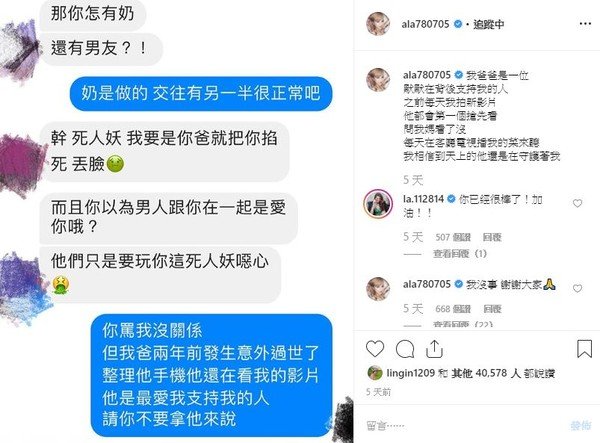Expand 查看回覆 (1) under la.112814 comment
The image size is (600, 443).
tap(460, 254)
